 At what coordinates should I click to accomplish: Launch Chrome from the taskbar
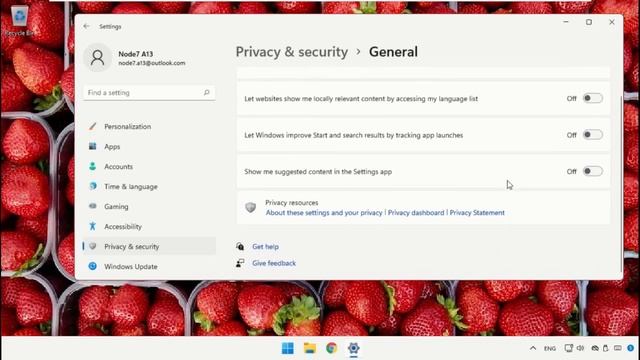[332, 348]
